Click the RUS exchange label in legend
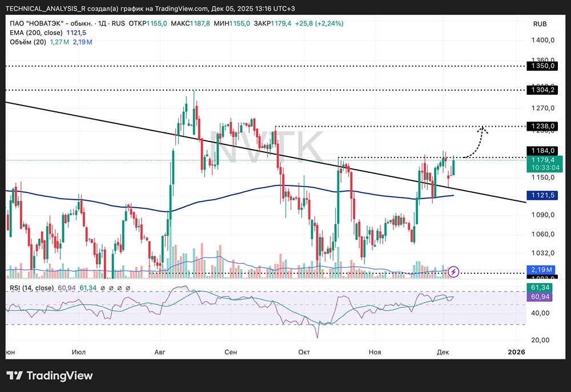The width and height of the screenshot is (571, 392). tap(118, 23)
